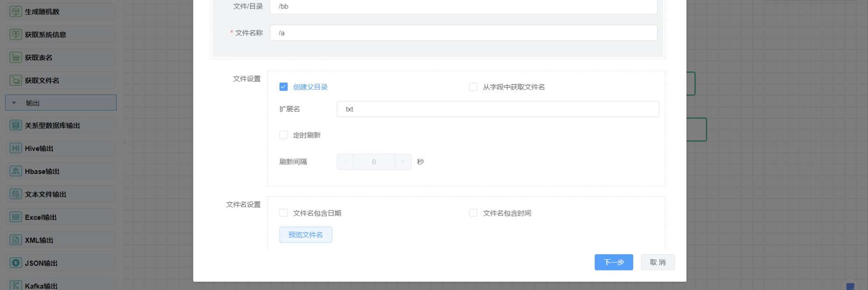Screen dimensions: 868x290
Task: Uncheck the 创建父目录 checkbox
Action: pos(283,87)
